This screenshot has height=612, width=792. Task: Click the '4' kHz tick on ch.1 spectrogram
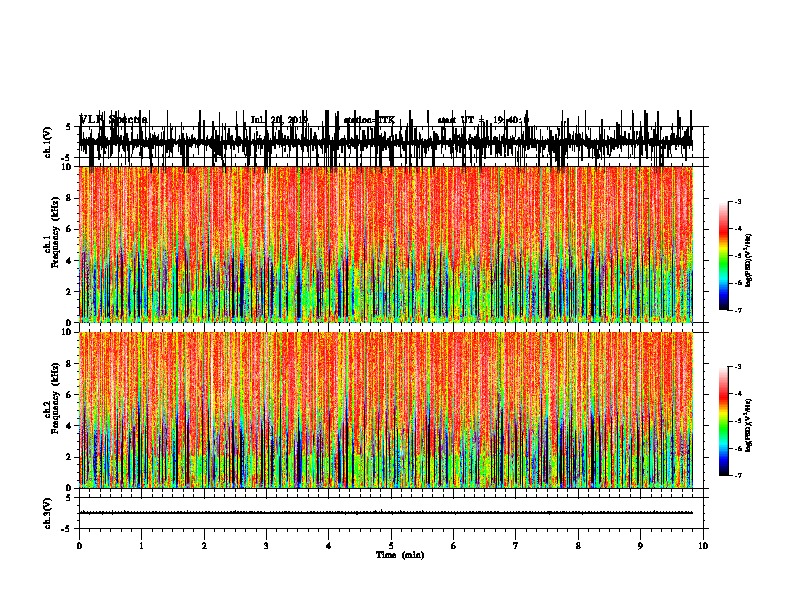[69, 261]
